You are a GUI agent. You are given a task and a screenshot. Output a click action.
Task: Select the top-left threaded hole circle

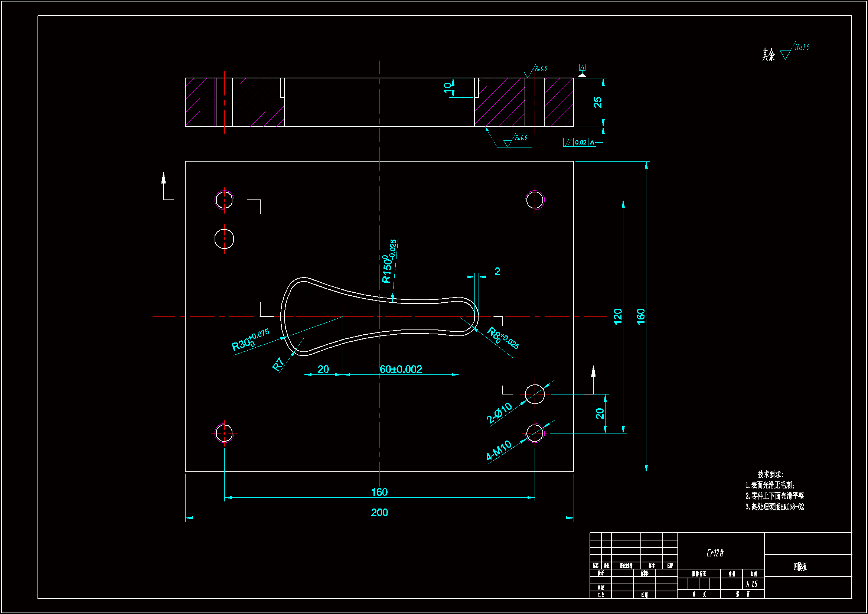point(224,200)
